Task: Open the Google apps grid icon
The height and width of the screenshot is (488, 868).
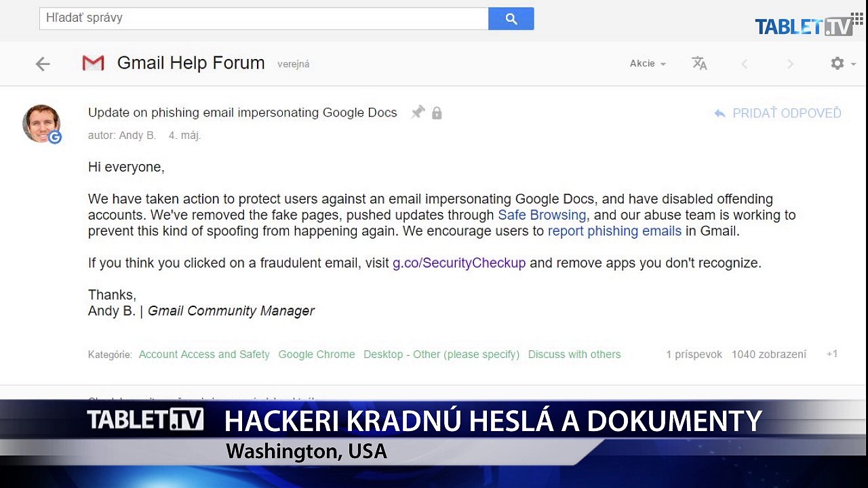Action: click(x=857, y=18)
